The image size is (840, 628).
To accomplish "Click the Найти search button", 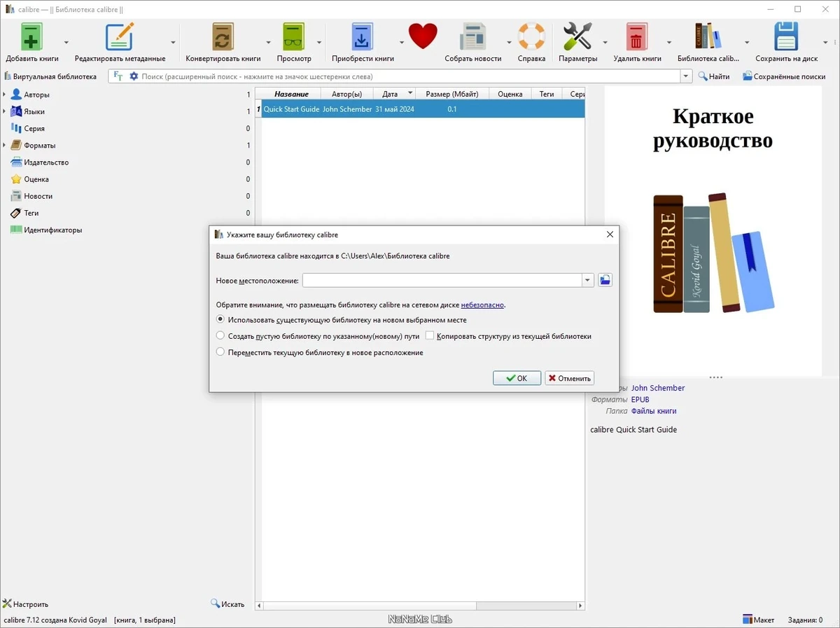I will tap(713, 76).
